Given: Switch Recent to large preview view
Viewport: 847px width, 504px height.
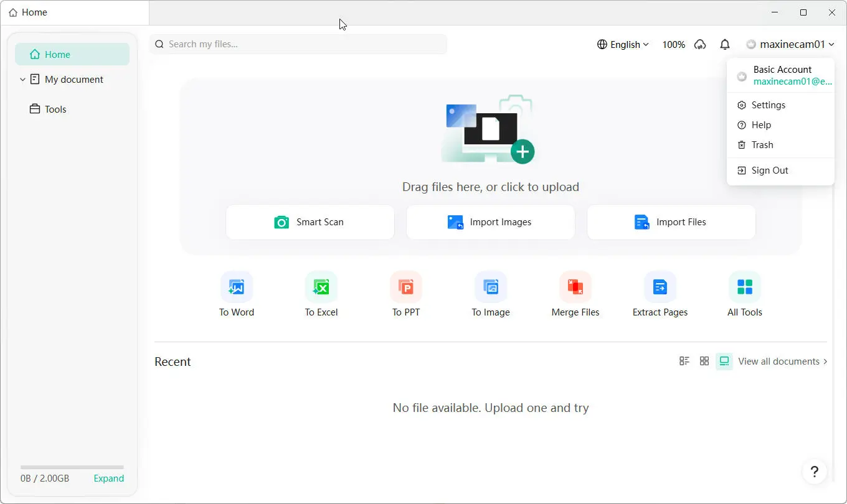Looking at the screenshot, I should tap(724, 361).
